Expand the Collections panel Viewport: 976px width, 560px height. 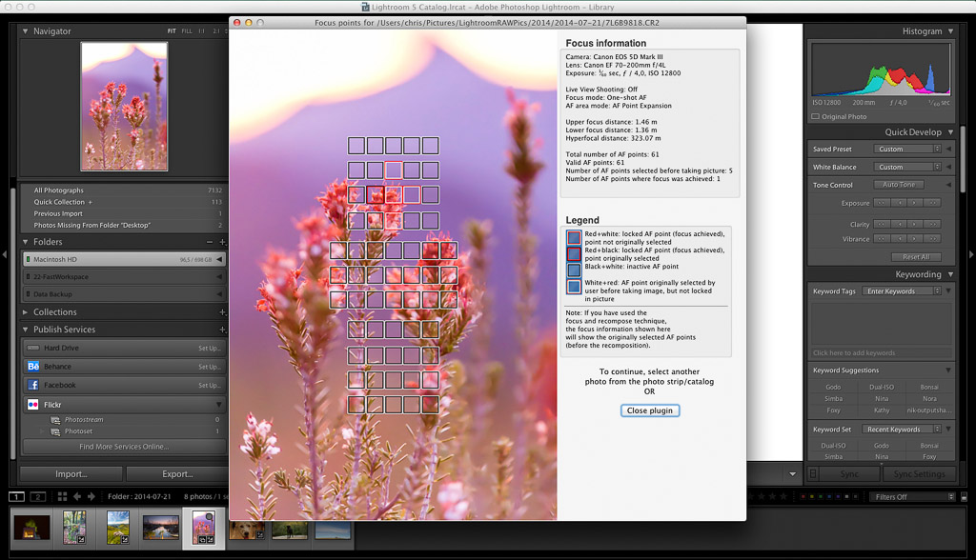25,311
